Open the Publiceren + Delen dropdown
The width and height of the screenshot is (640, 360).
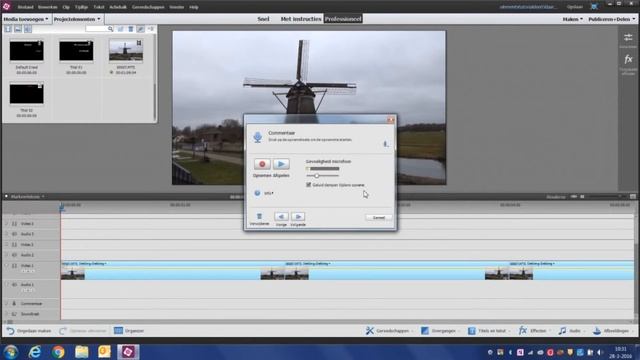[611, 19]
